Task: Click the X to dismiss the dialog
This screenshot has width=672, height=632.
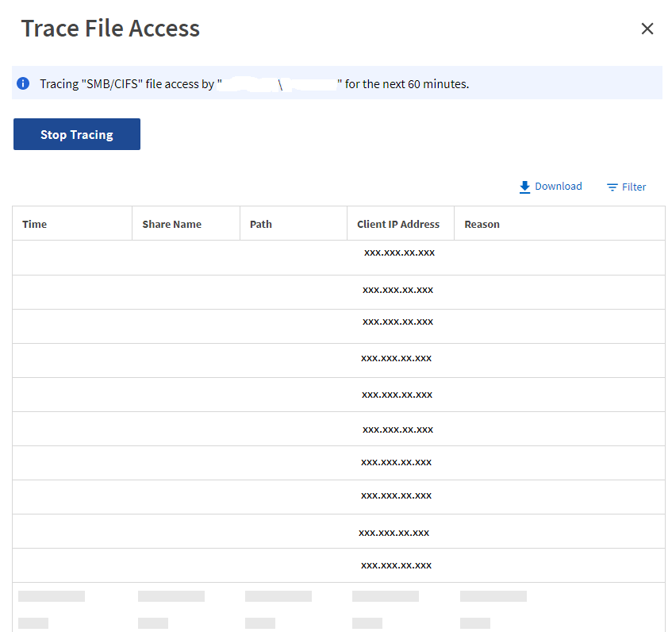Action: click(x=647, y=29)
